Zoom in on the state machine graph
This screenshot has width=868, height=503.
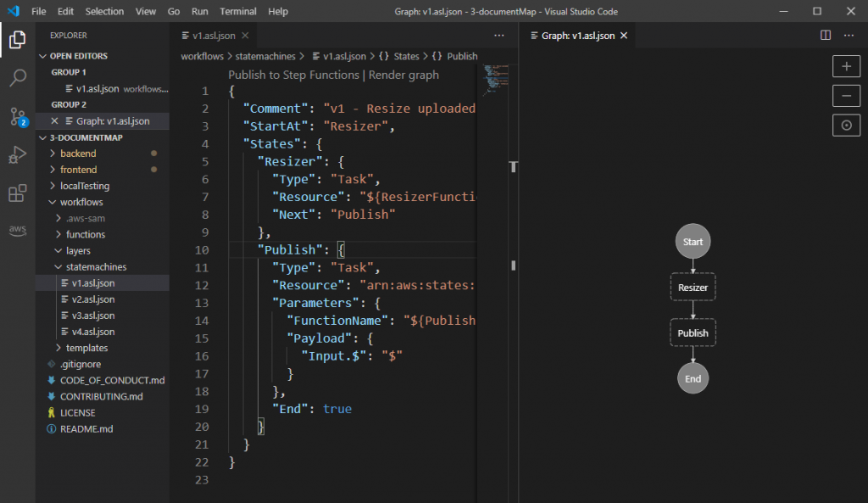[x=846, y=65]
